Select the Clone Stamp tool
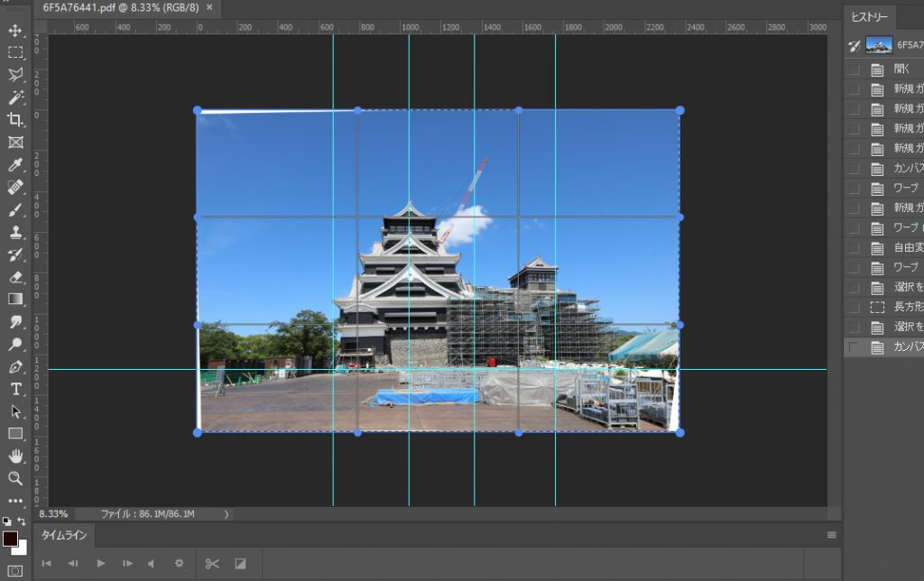 [x=15, y=232]
